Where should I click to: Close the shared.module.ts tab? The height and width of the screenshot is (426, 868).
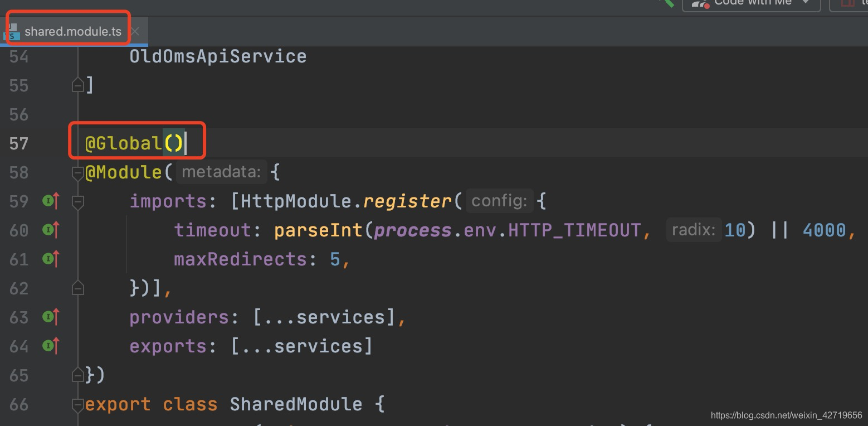(x=135, y=32)
